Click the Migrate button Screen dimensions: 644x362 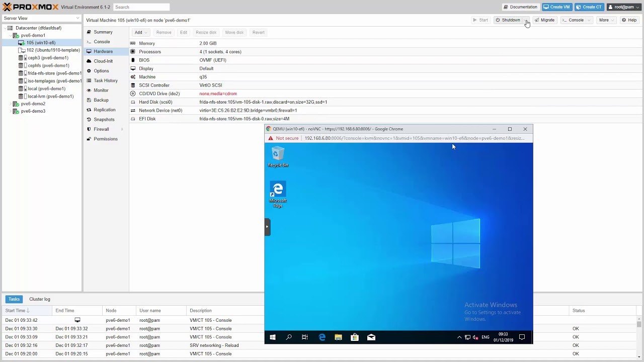pyautogui.click(x=544, y=20)
